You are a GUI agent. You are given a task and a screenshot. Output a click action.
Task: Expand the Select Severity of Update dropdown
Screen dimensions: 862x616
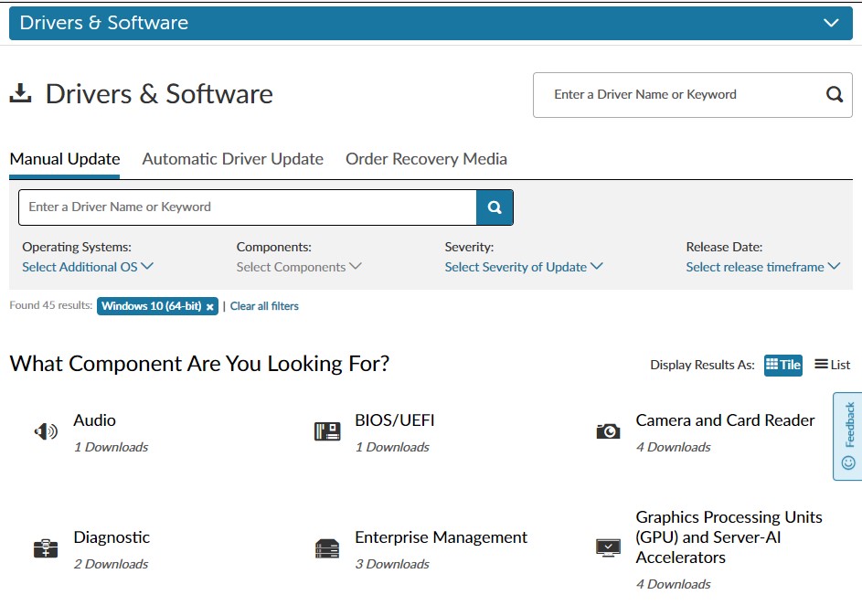[522, 267]
